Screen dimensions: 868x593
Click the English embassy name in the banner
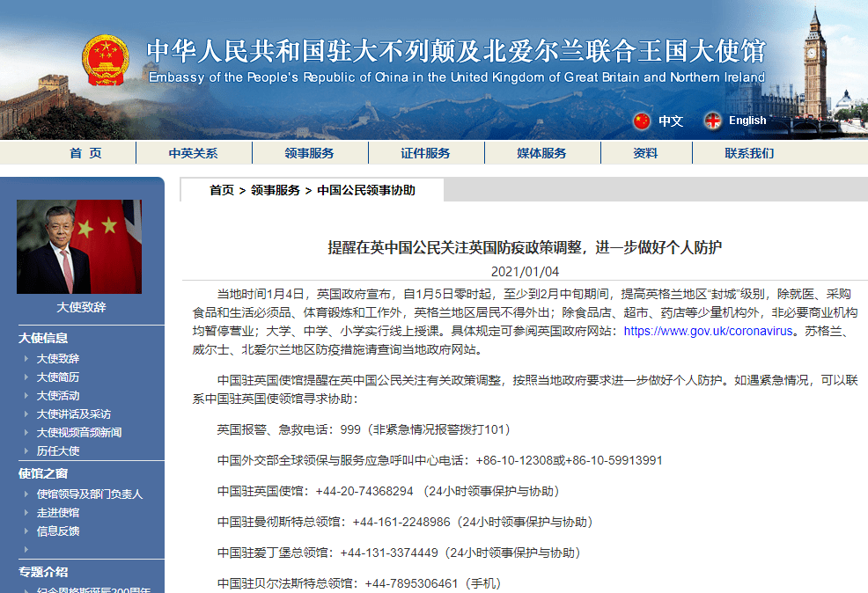pyautogui.click(x=457, y=77)
